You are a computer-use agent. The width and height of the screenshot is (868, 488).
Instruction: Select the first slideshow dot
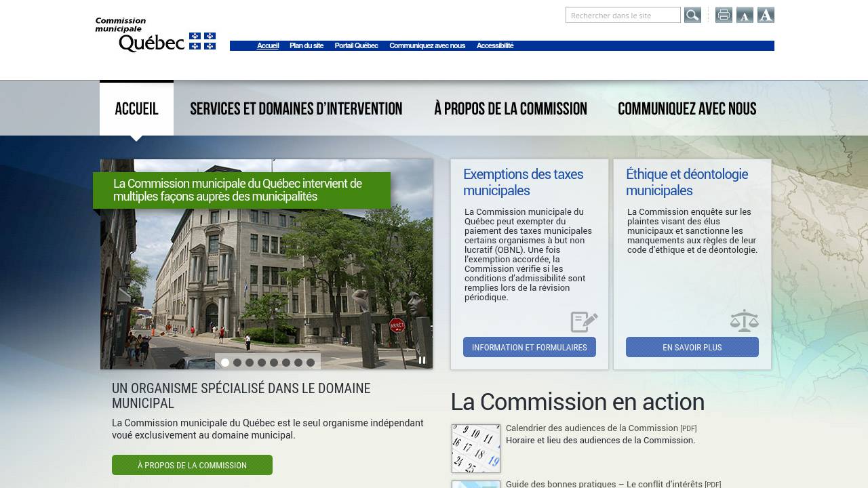pyautogui.click(x=225, y=363)
